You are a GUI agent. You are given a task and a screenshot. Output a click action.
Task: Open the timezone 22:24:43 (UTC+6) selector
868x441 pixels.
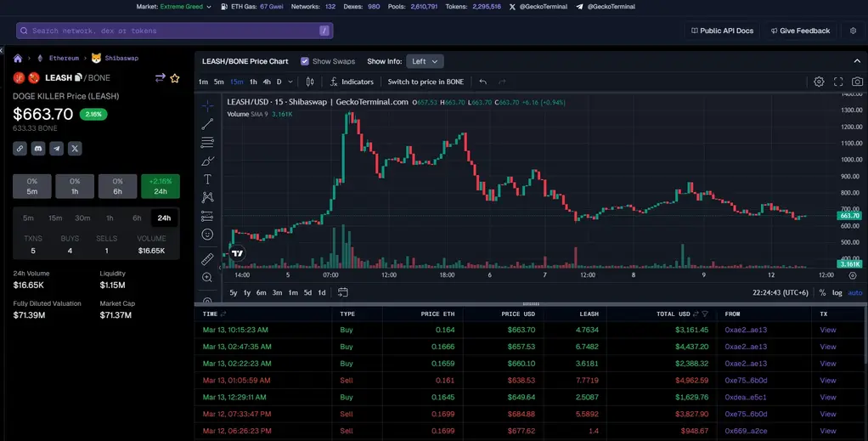[x=781, y=292]
